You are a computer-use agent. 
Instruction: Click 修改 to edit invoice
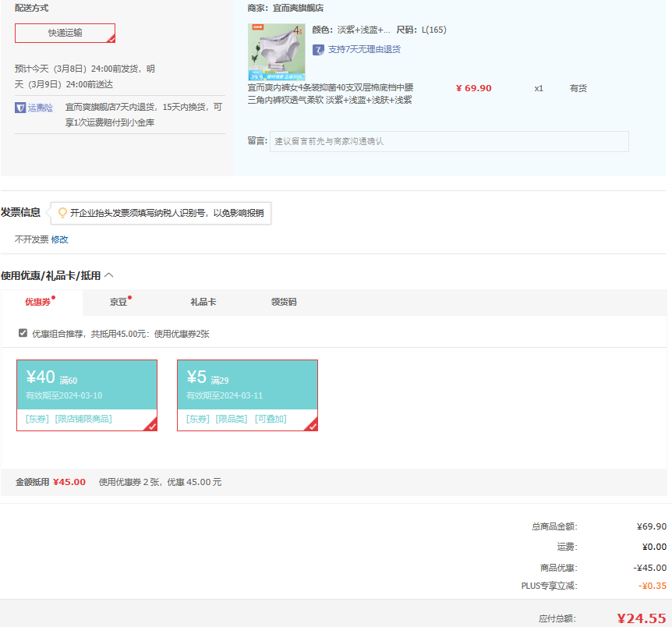click(59, 239)
